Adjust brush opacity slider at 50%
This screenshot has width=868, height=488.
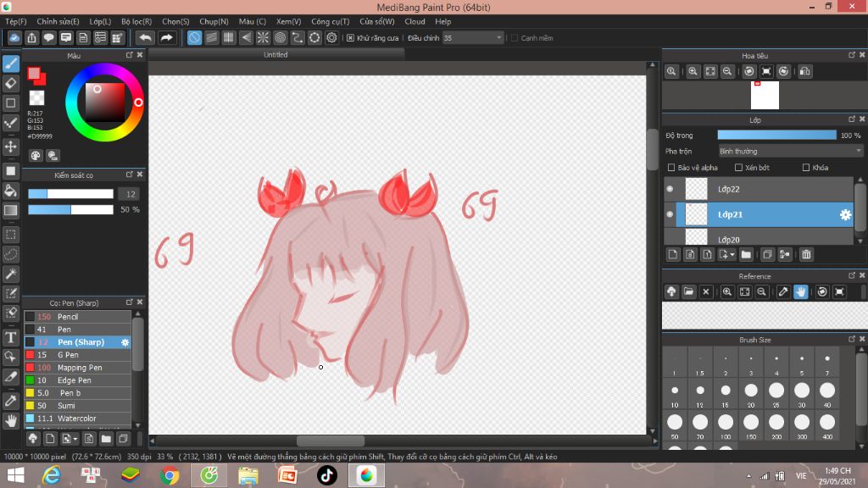pyautogui.click(x=70, y=210)
